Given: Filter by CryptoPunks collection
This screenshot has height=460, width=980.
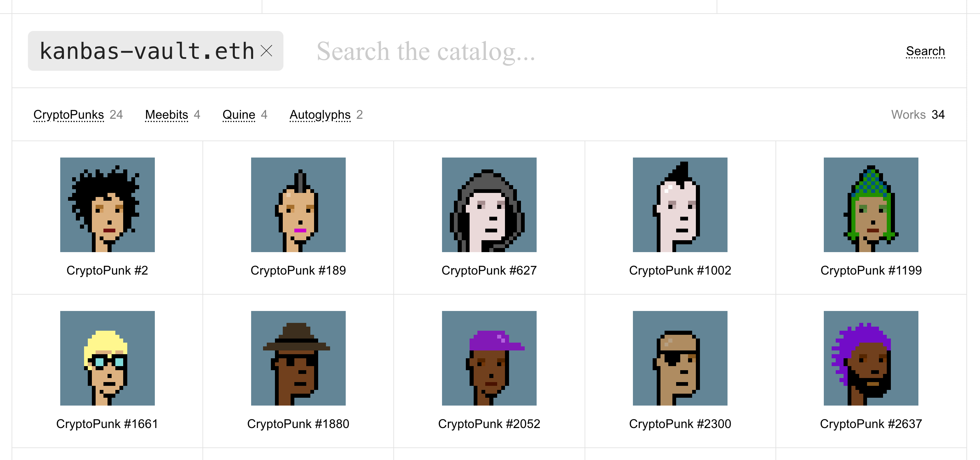Looking at the screenshot, I should click(68, 115).
